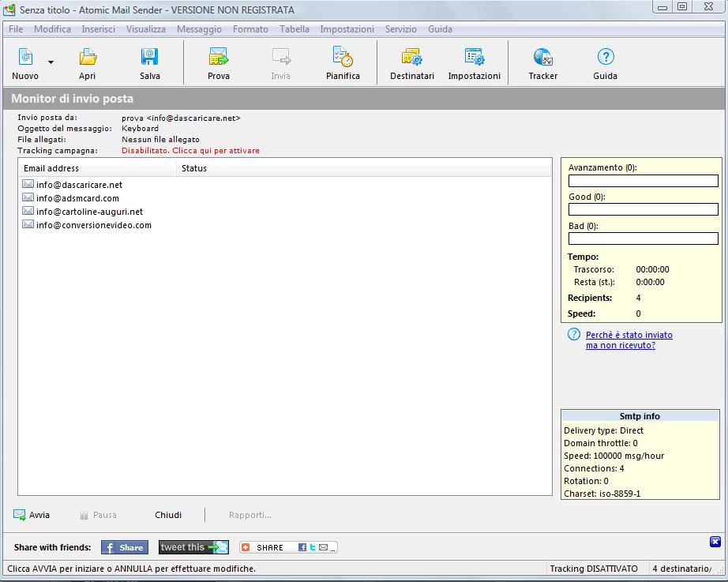
Task: Dismiss share bar with blue X icon
Action: pyautogui.click(x=715, y=542)
